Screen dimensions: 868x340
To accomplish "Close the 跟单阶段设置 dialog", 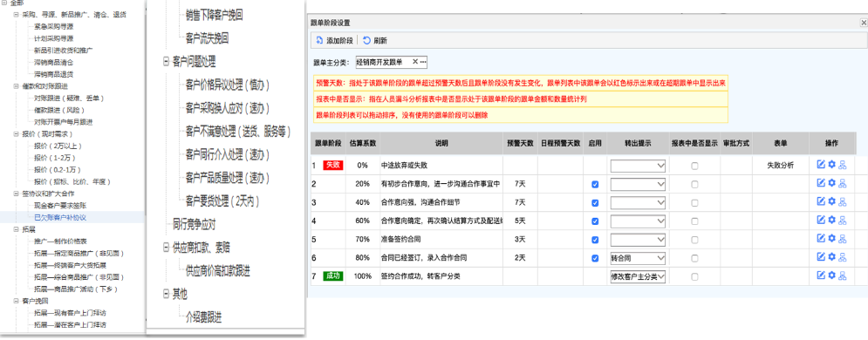I will pyautogui.click(x=863, y=23).
